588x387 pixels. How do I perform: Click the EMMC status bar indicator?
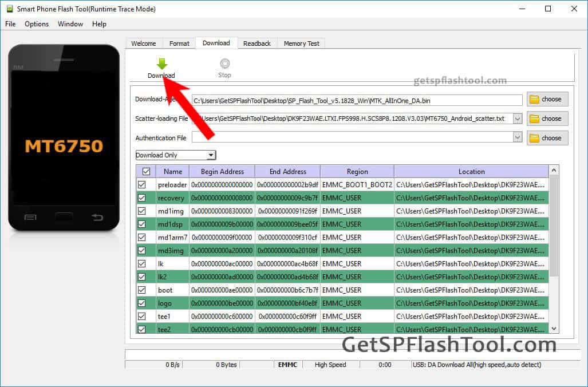click(287, 365)
